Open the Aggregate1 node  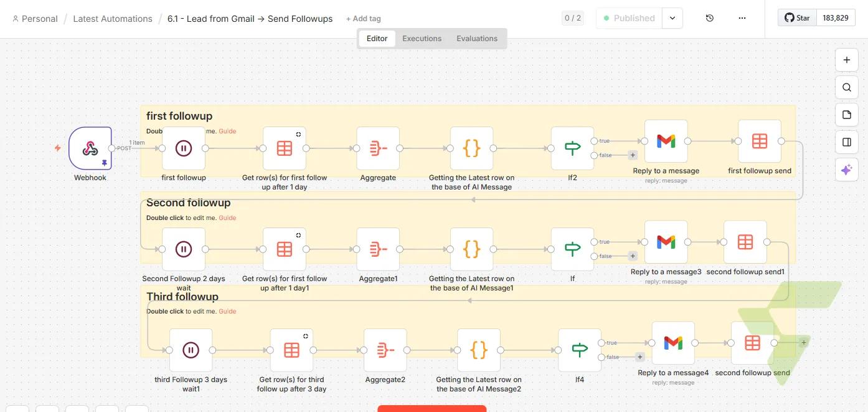pos(378,249)
